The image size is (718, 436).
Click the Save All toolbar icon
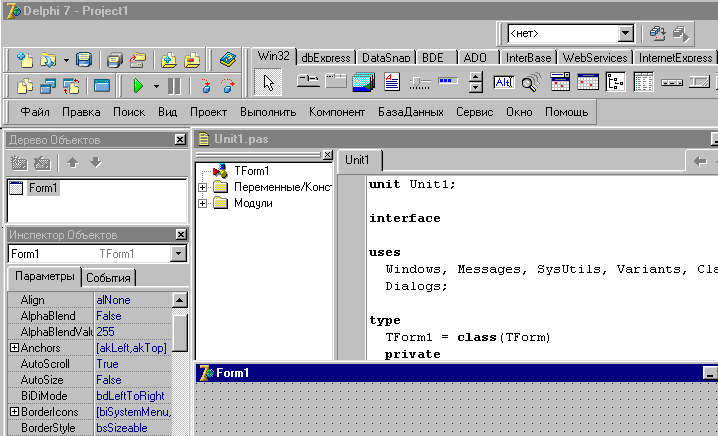[114, 60]
